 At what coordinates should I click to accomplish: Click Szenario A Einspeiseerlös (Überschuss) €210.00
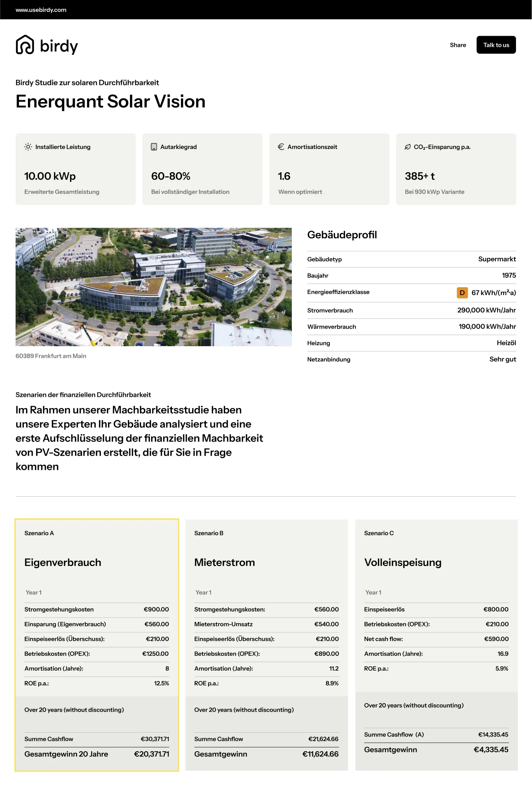97,639
